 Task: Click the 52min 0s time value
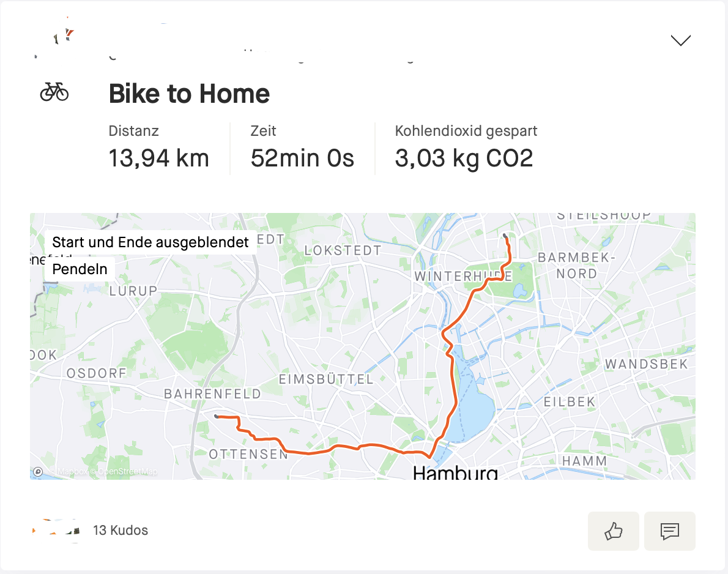click(x=302, y=158)
